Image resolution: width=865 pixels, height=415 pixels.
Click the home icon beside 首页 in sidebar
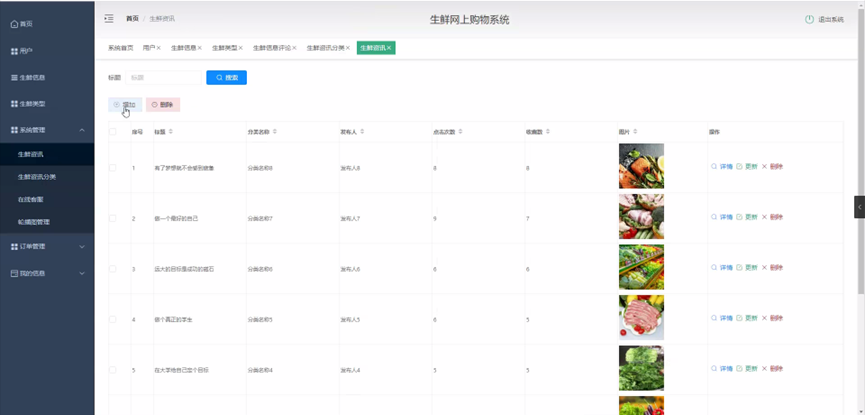[14, 24]
